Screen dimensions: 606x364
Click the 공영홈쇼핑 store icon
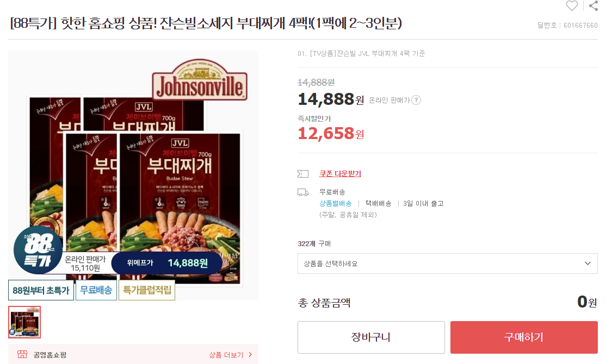pos(22,354)
